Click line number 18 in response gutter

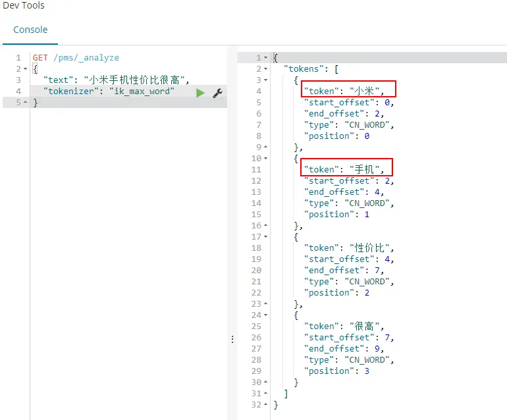(256, 248)
